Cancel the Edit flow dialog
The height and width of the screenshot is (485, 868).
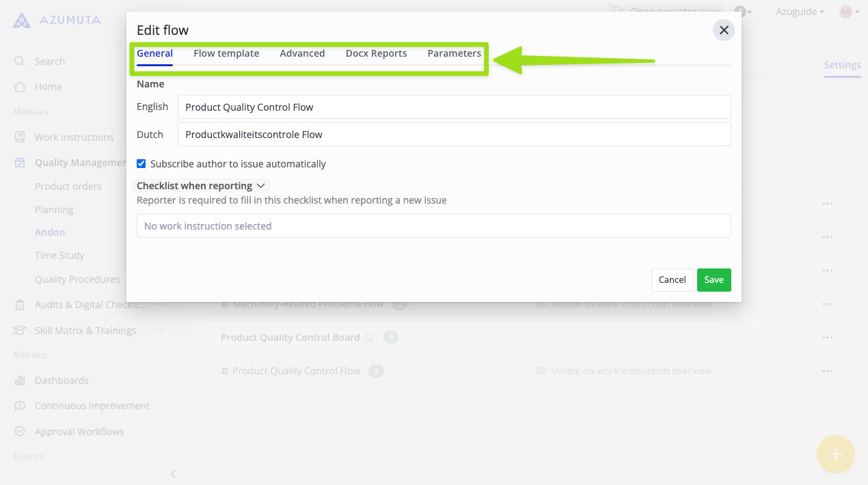(x=671, y=279)
